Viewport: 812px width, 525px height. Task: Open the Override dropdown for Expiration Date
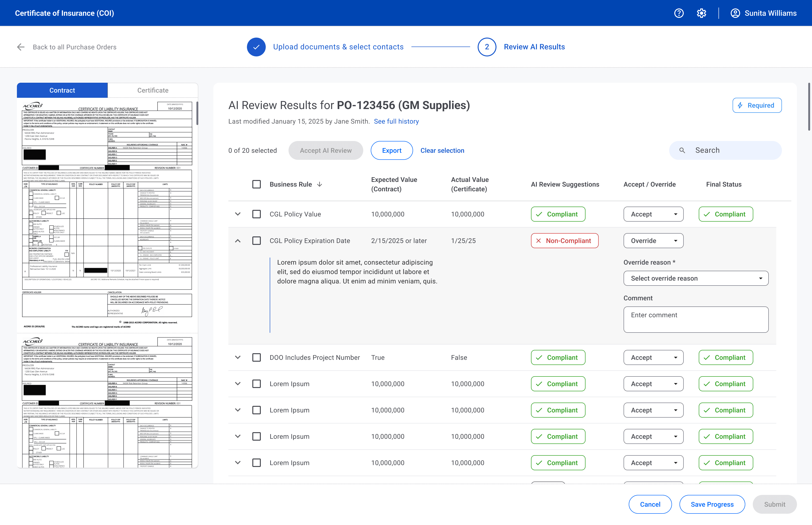653,241
